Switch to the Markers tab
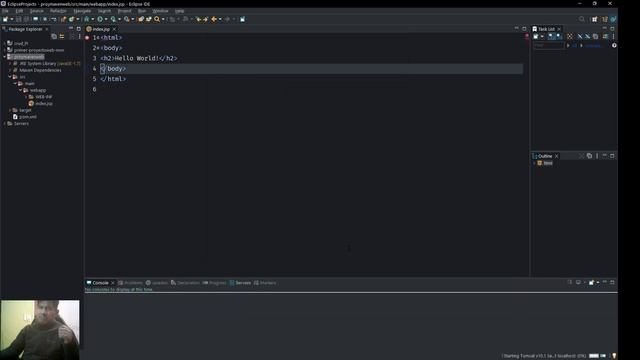 click(265, 283)
